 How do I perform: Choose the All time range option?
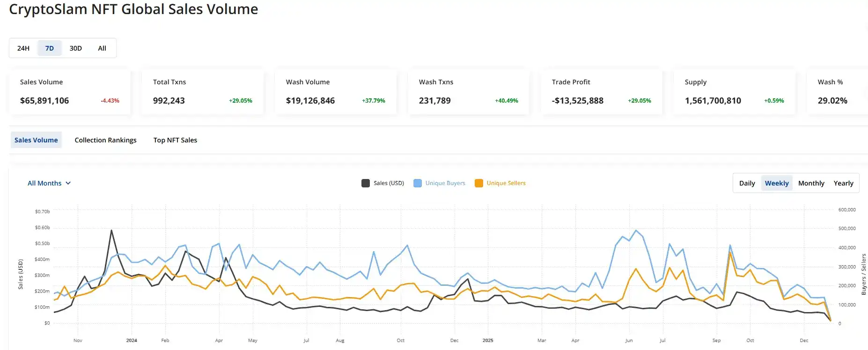pos(102,48)
